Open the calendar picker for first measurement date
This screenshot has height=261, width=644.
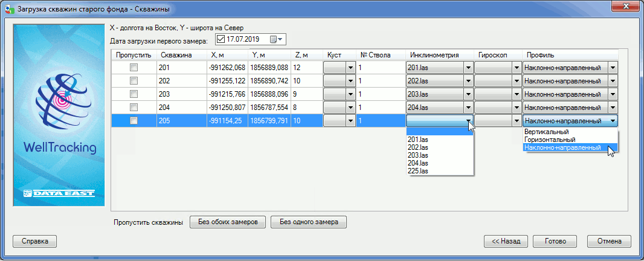pyautogui.click(x=276, y=40)
